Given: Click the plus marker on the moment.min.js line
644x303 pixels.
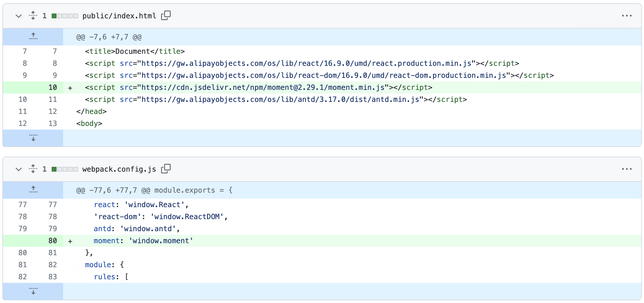Looking at the screenshot, I should click(x=70, y=88).
